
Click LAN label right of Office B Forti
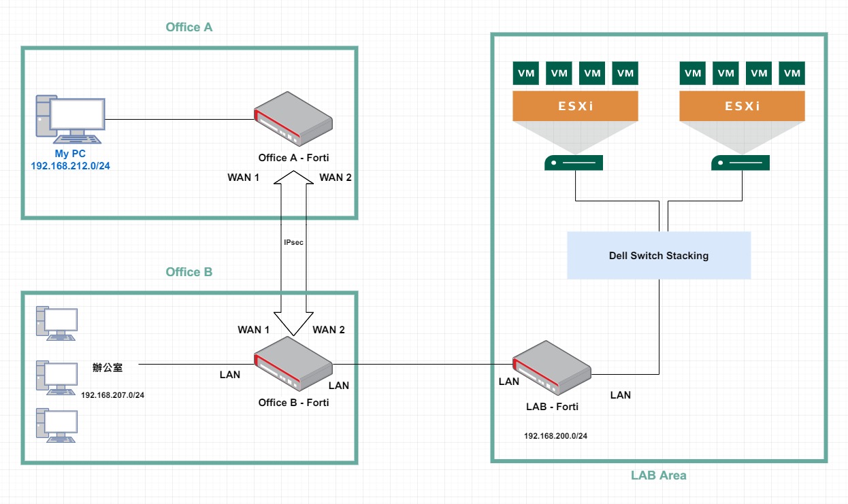(338, 386)
